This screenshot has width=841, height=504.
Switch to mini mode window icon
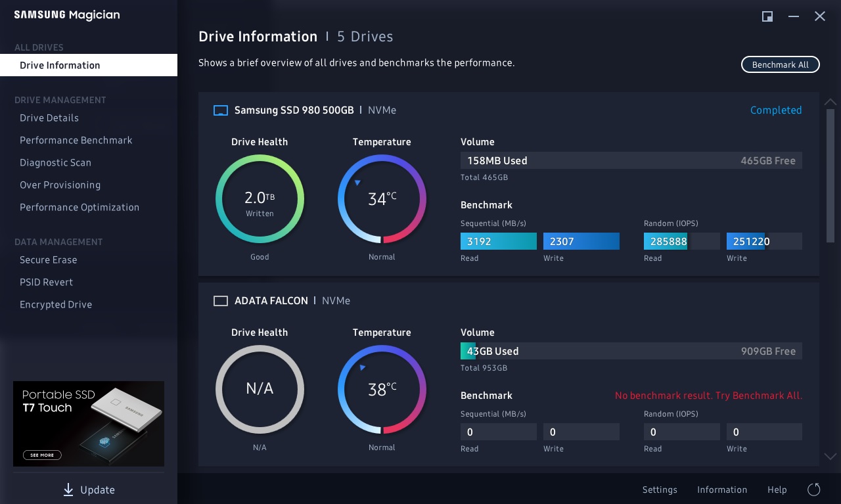(767, 16)
